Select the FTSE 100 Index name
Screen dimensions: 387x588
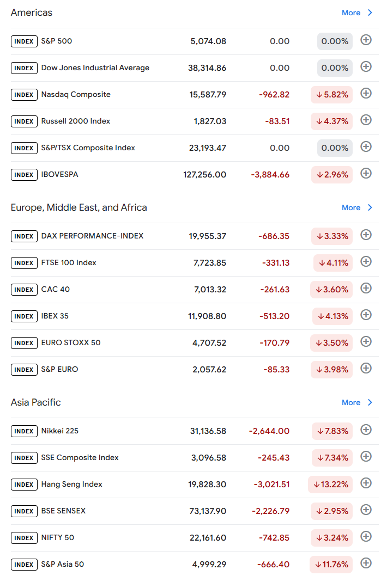(x=68, y=262)
